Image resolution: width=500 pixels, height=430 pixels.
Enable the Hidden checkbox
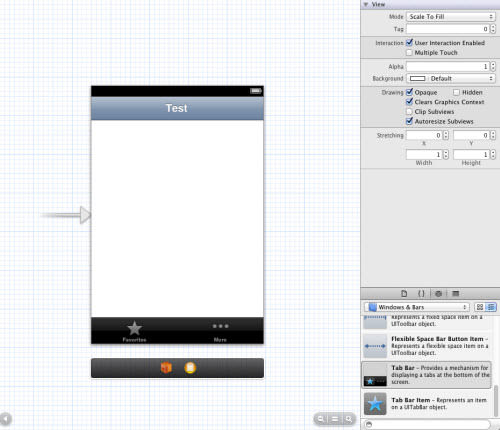click(456, 92)
